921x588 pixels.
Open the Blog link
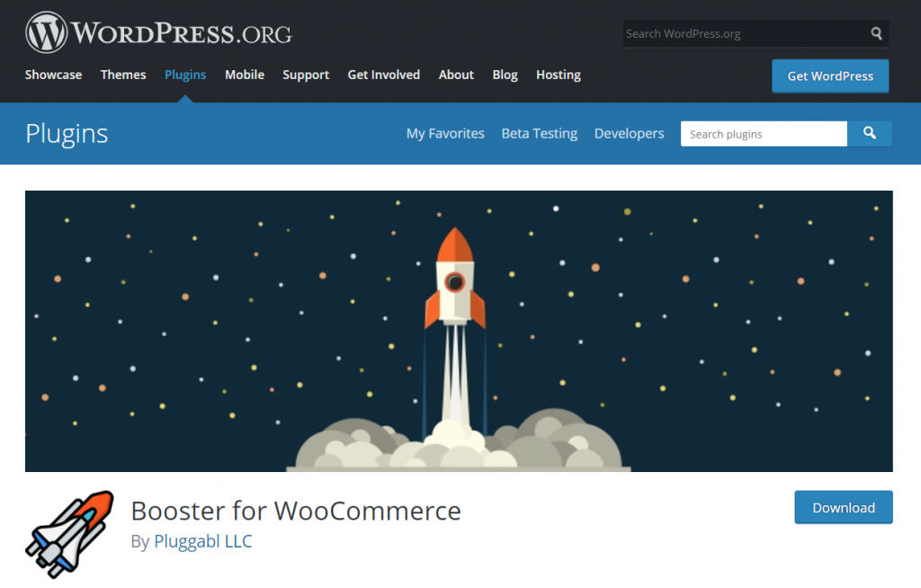[x=505, y=75]
